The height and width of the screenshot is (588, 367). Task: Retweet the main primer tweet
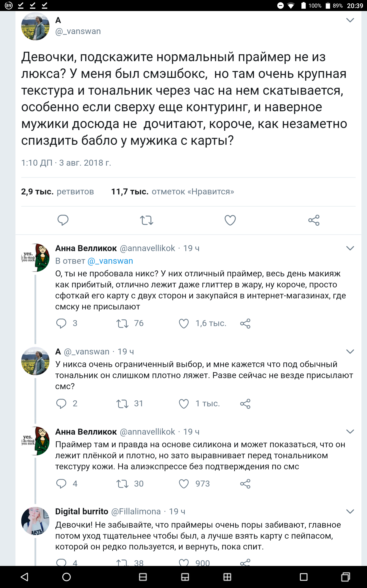click(146, 220)
